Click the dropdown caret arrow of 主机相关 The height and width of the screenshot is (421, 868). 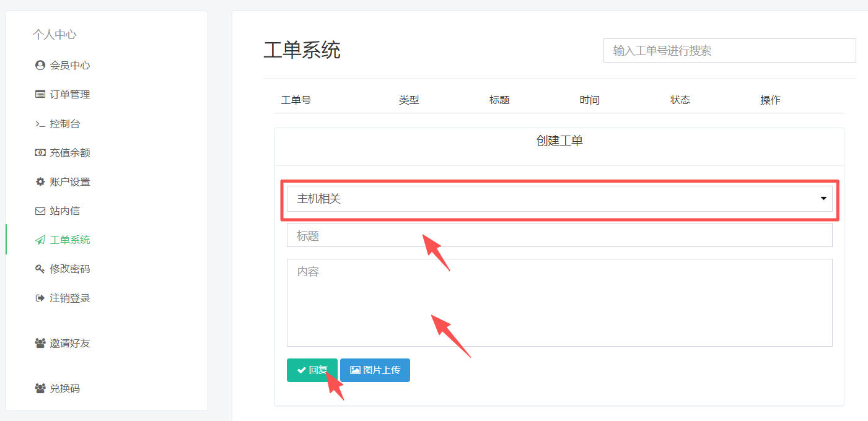(823, 199)
